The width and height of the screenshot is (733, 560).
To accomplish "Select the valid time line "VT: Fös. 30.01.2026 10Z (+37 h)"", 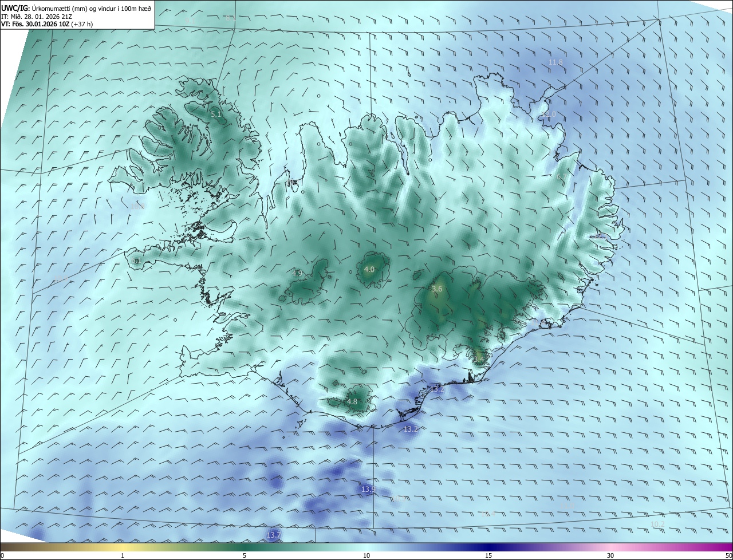I will 46,24.
